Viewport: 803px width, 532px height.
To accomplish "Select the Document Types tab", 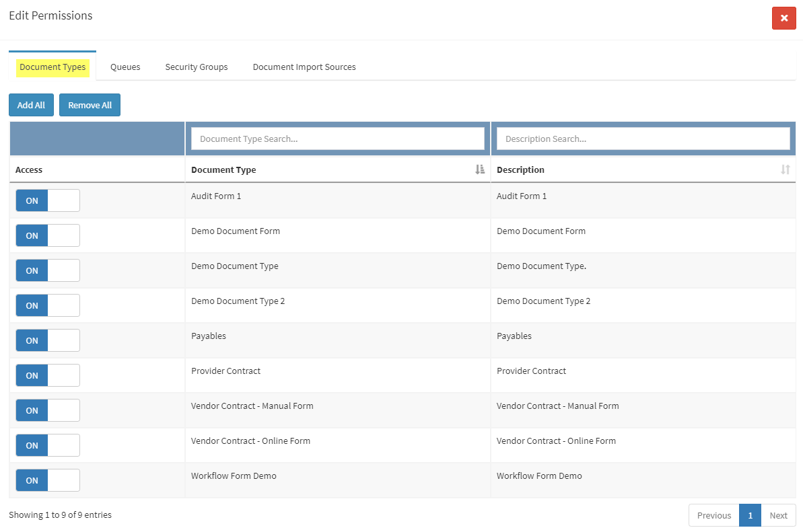I will click(x=53, y=67).
